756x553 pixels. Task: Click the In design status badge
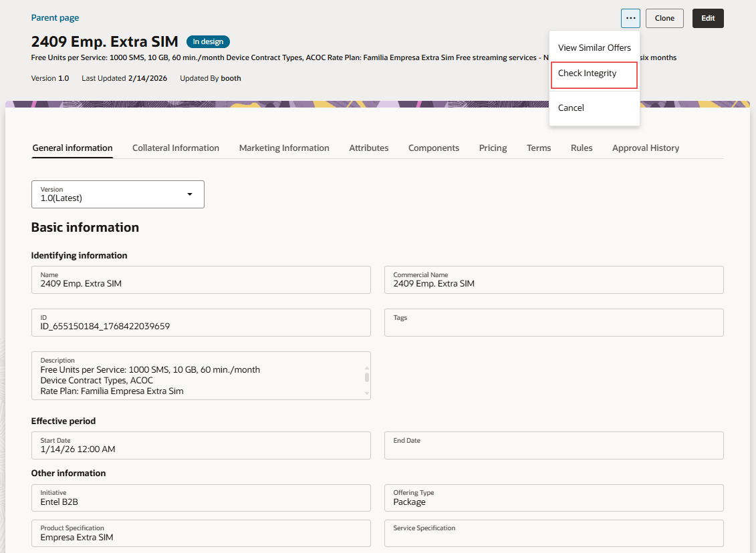pyautogui.click(x=208, y=42)
